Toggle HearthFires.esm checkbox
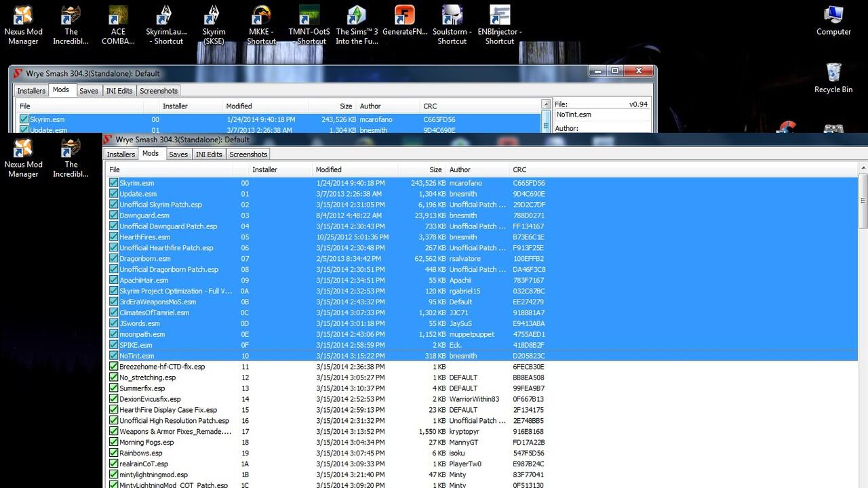Screen dimensions: 868x488 [114, 237]
